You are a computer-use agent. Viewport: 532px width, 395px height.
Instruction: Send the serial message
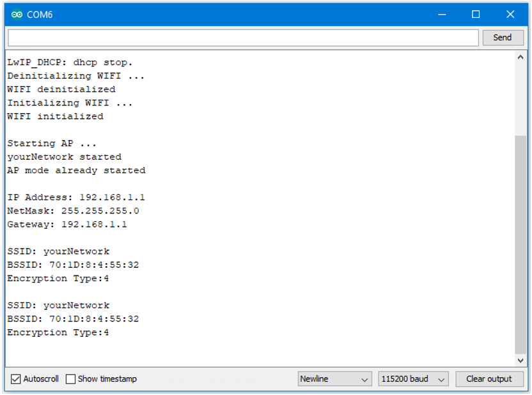(503, 38)
